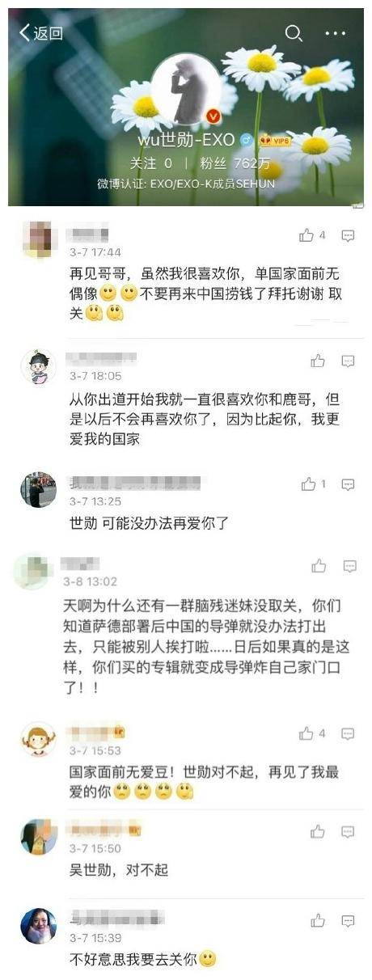Like the 世勋 可能没办法再爱你了 comment
The width and height of the screenshot is (372, 980).
pyautogui.click(x=313, y=484)
